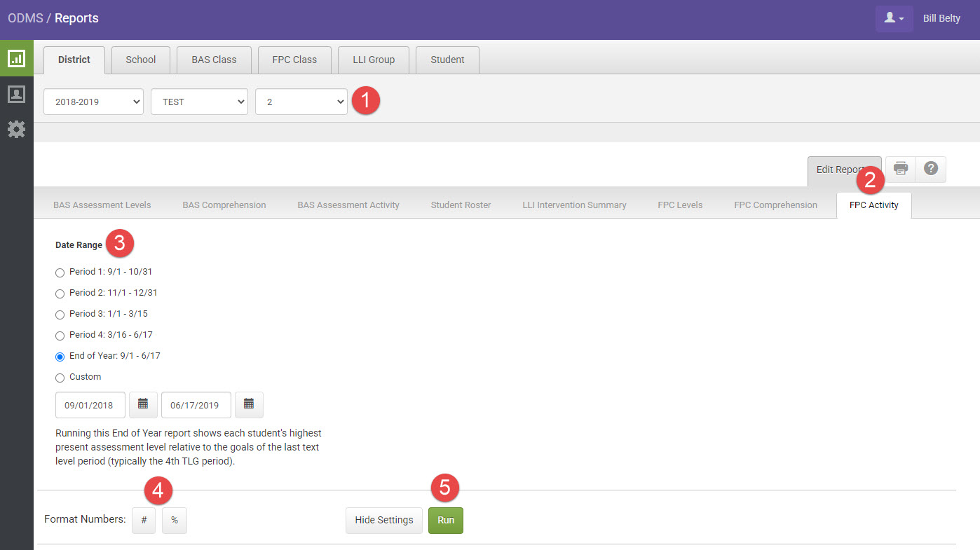Open the end date calendar picker

click(x=249, y=404)
